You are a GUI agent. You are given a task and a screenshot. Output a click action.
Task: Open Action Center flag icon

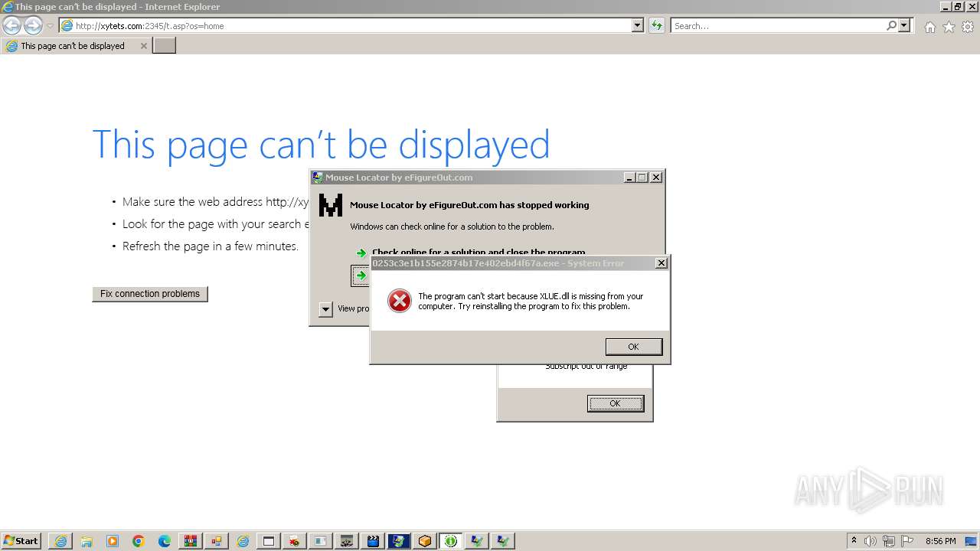[907, 541]
